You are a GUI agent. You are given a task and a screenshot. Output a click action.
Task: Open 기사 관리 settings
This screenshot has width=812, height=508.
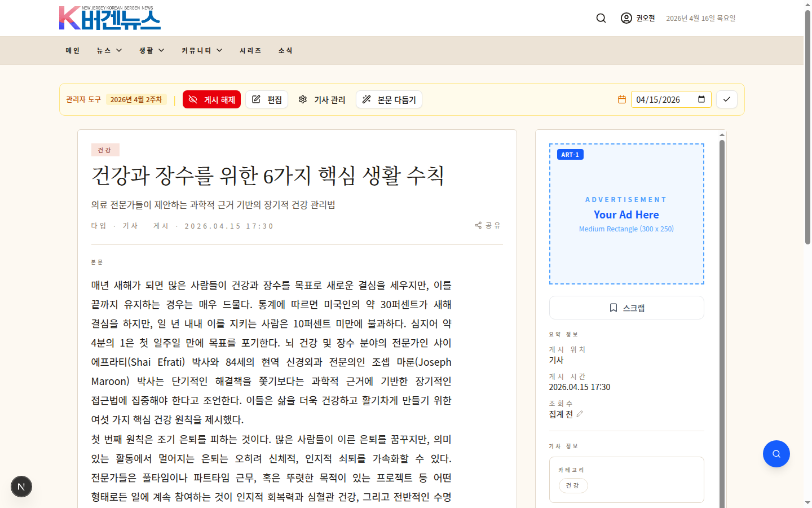(321, 99)
